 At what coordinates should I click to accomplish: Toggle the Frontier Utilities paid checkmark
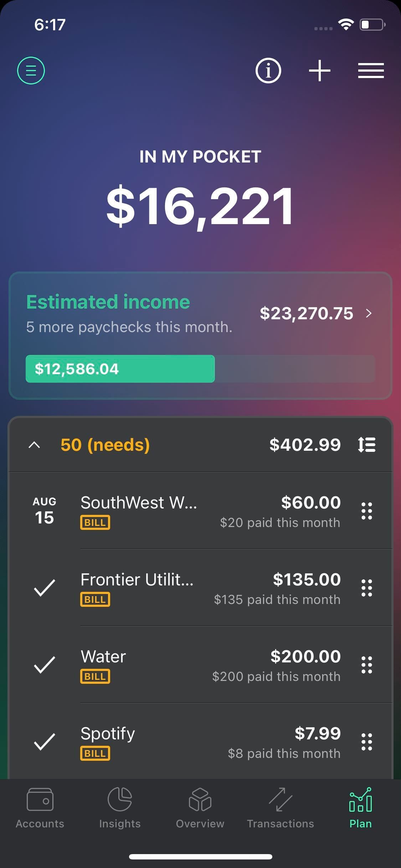45,588
